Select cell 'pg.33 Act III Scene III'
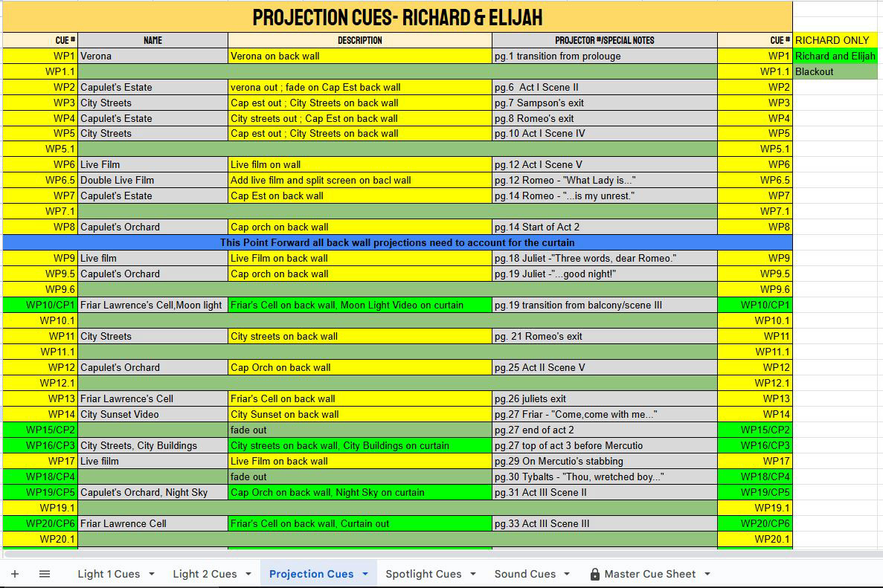The width and height of the screenshot is (883, 588). (605, 523)
